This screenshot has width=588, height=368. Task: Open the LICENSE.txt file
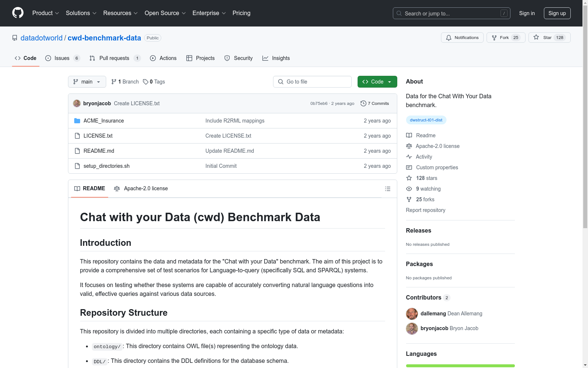click(x=98, y=136)
